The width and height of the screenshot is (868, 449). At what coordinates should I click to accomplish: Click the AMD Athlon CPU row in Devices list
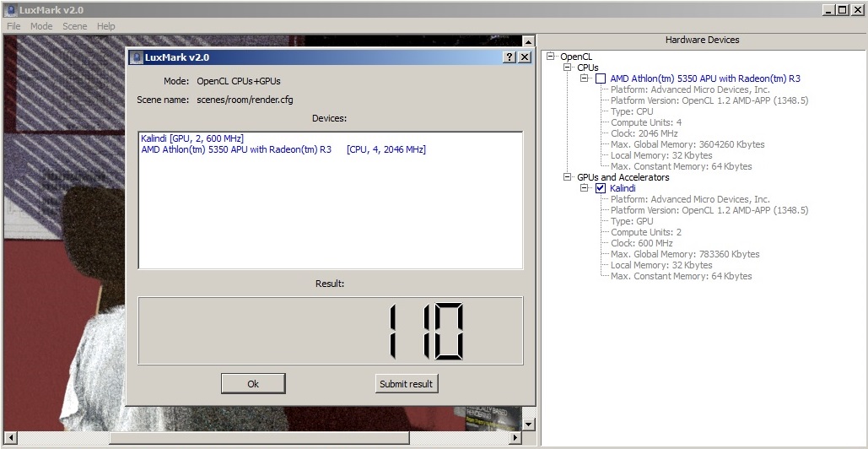(x=283, y=149)
